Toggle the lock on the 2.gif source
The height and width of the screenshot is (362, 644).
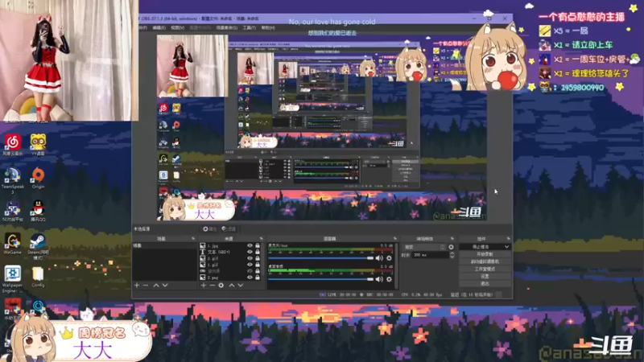(x=258, y=258)
